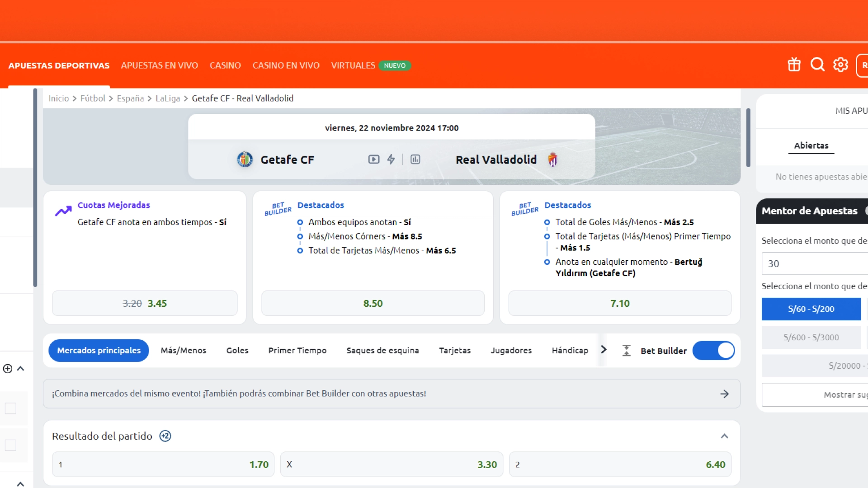Add the 8.50 Bet Builder combo
868x488 pixels.
coord(373,303)
